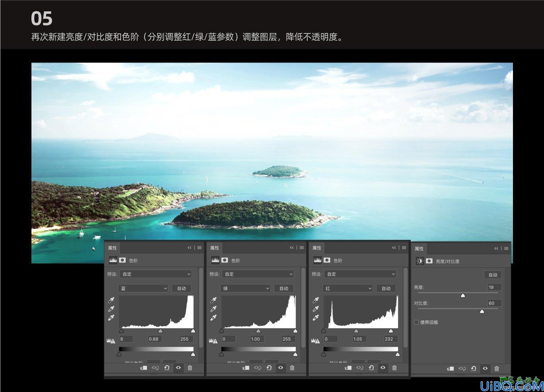Clip adjustment to layer in red panel
The width and height of the screenshot is (544, 392).
348,368
